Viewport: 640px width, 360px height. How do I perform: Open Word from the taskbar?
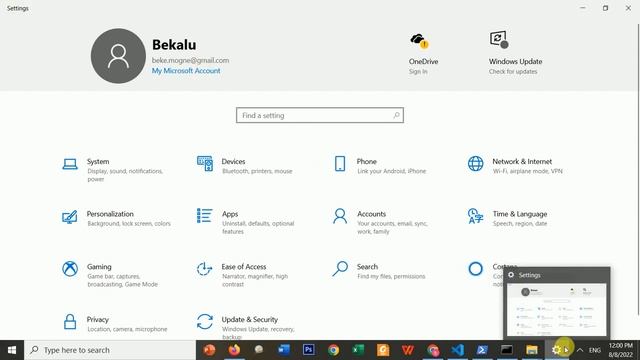tap(284, 350)
